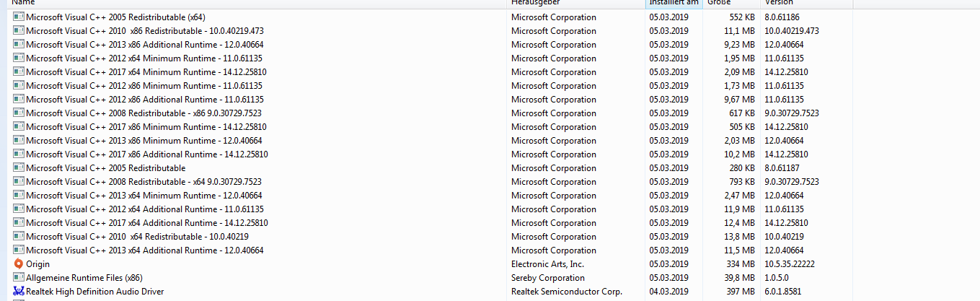
Task: Click size value "9,23 MB"
Action: click(740, 44)
